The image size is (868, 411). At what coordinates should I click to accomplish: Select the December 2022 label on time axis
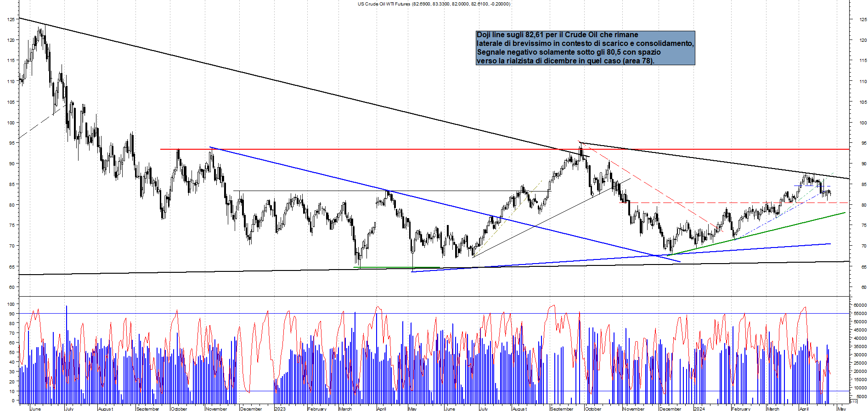coord(251,409)
